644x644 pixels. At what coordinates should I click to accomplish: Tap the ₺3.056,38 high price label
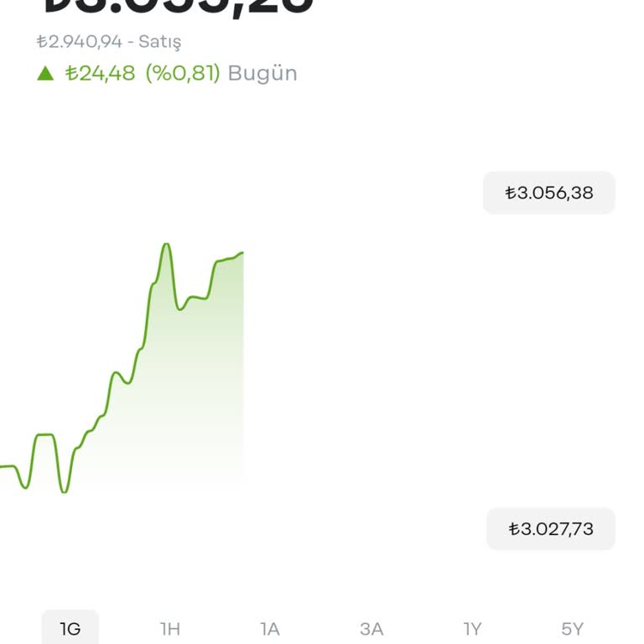click(549, 193)
